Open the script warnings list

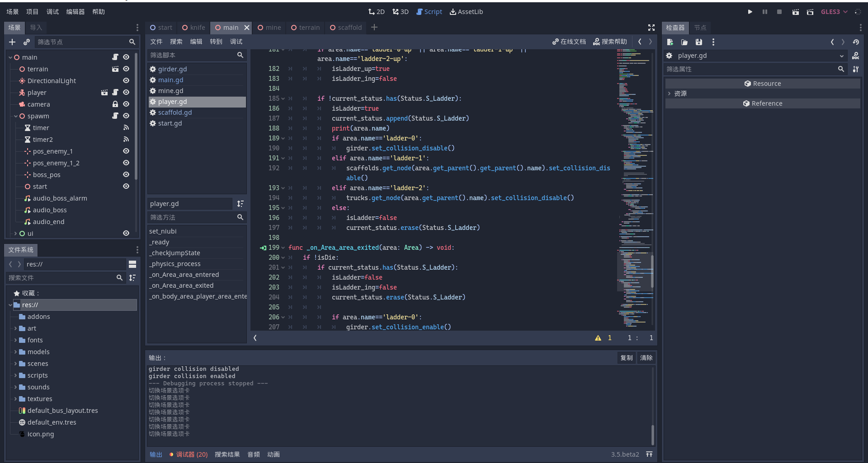click(x=599, y=338)
